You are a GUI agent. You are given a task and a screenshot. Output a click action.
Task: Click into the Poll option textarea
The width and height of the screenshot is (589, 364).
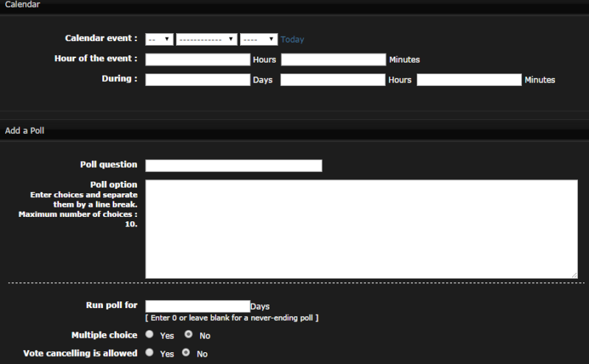pyautogui.click(x=361, y=229)
